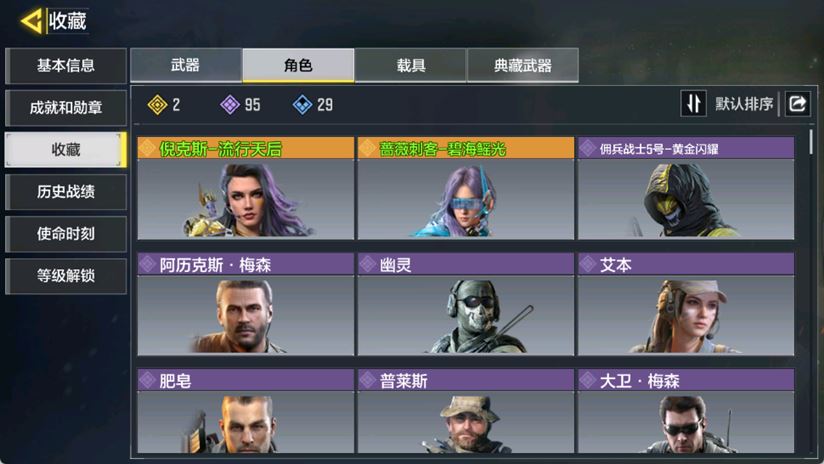Click the sort order arrows icon
This screenshot has height=464, width=824.
pyautogui.click(x=693, y=104)
